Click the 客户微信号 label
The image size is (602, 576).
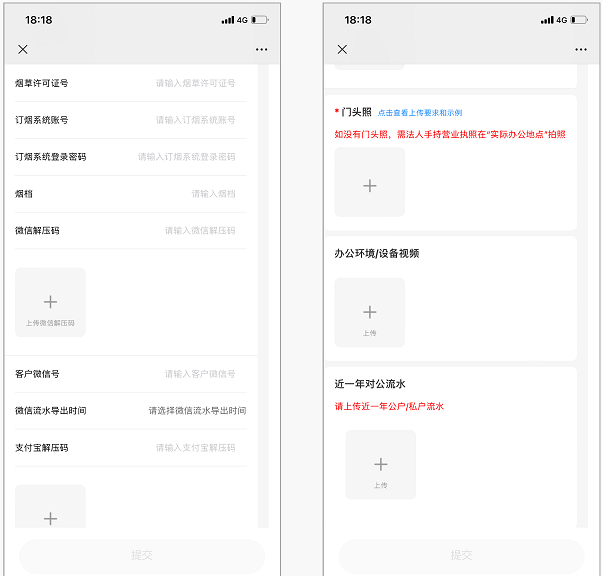37,374
